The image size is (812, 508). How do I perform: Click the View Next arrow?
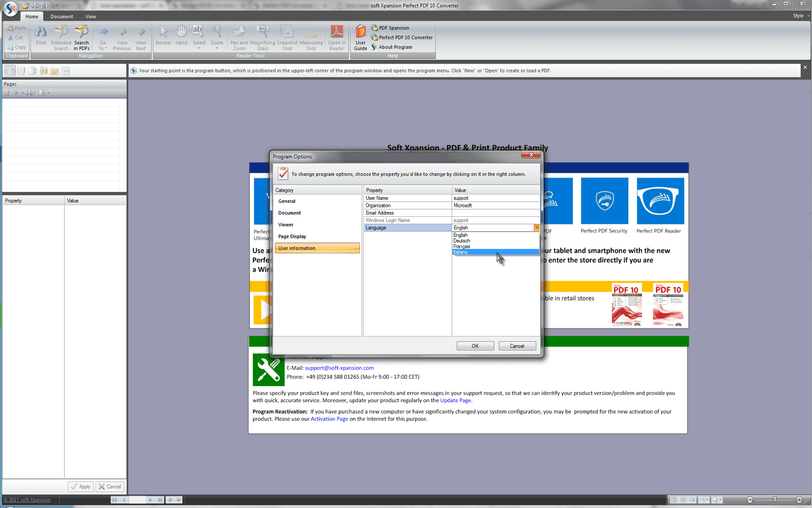tap(141, 38)
